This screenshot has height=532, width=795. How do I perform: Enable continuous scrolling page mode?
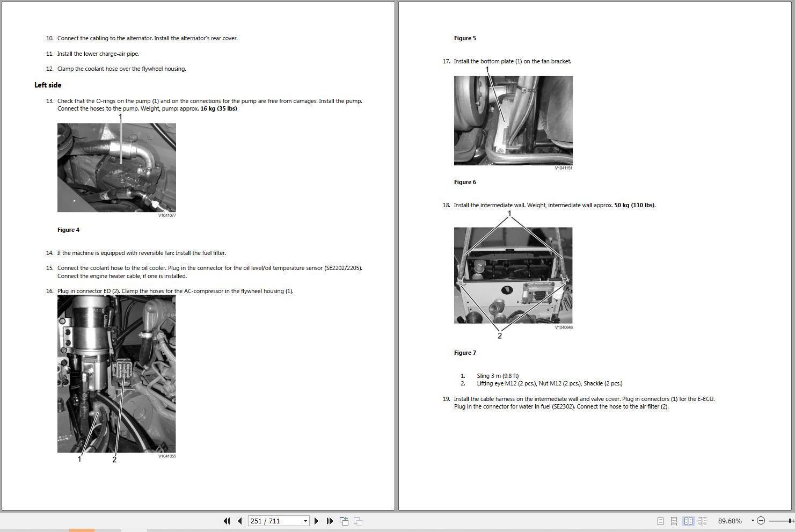[x=674, y=521]
